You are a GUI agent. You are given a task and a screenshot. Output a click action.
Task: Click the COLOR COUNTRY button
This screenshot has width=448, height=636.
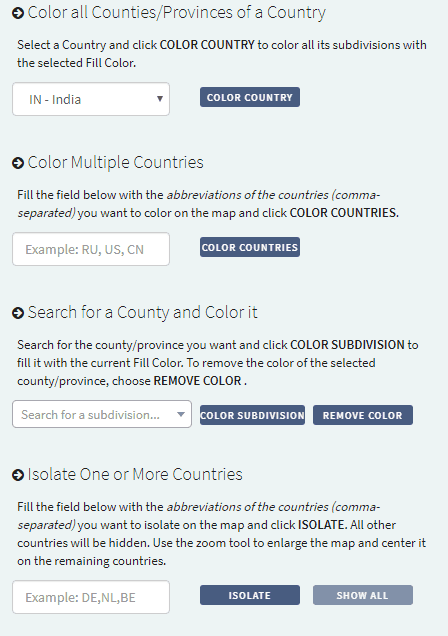pyautogui.click(x=250, y=97)
